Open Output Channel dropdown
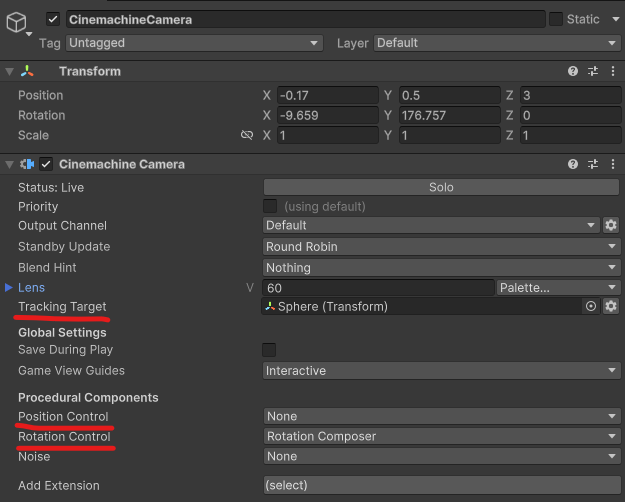This screenshot has width=625, height=502. 431,225
